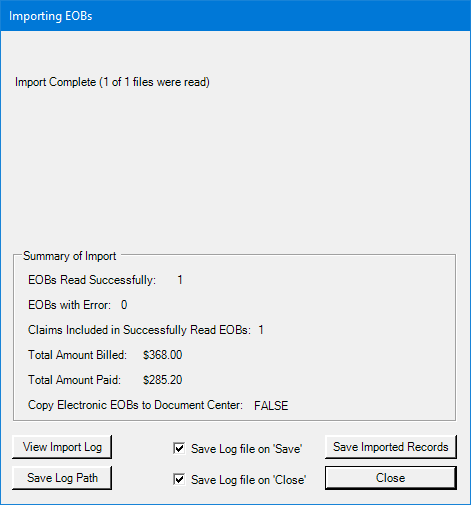Close the Importing EOBs dialog via Close button
Image resolution: width=471 pixels, height=505 pixels.
tap(391, 478)
